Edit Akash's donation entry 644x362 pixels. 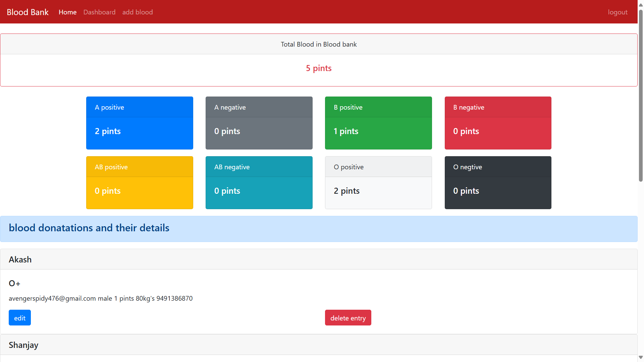pyautogui.click(x=20, y=318)
